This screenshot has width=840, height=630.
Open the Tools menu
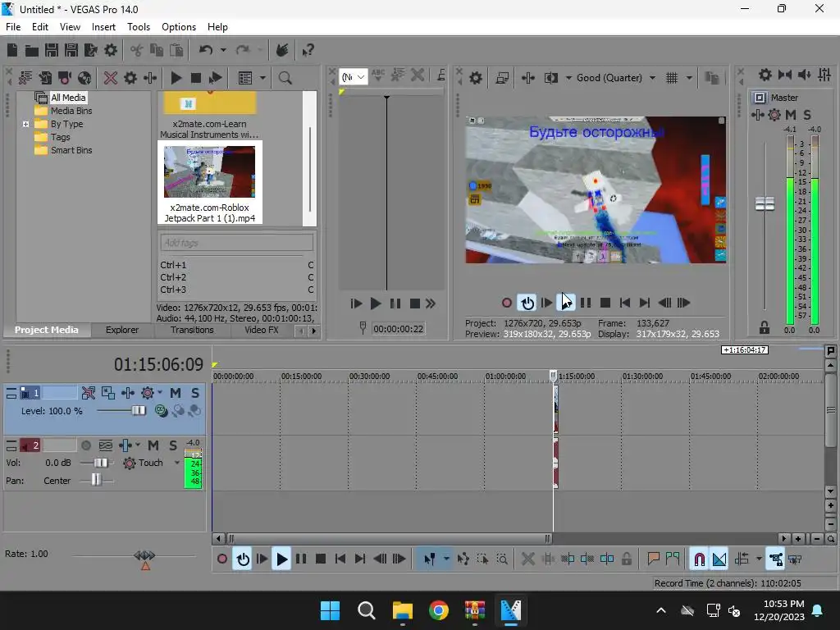click(x=138, y=27)
